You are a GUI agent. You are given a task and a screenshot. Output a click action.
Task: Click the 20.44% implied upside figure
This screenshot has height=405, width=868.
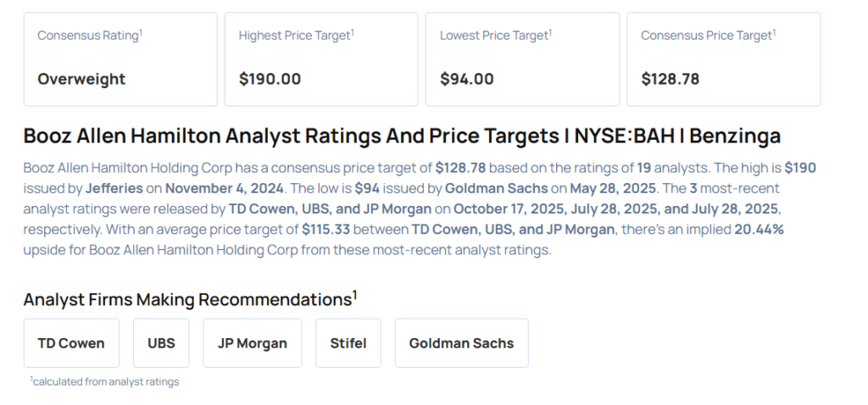click(761, 229)
